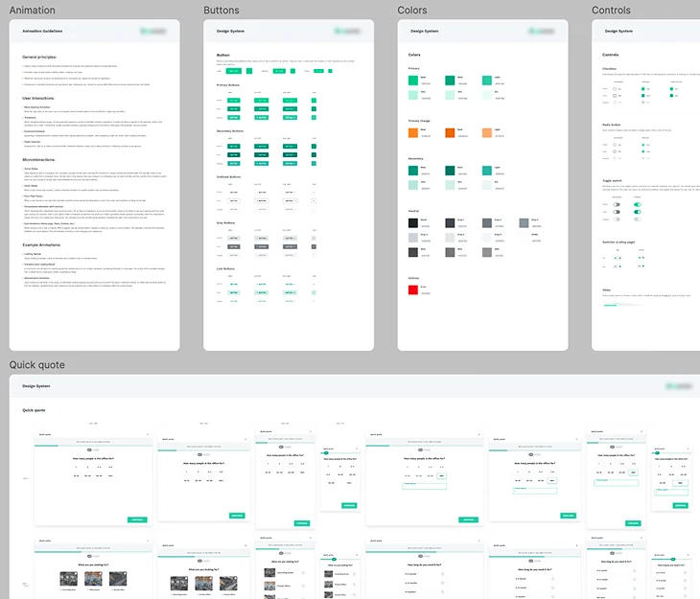Pick the Black swatch under Neutral
Screen dimensions: 700x599
413,222
